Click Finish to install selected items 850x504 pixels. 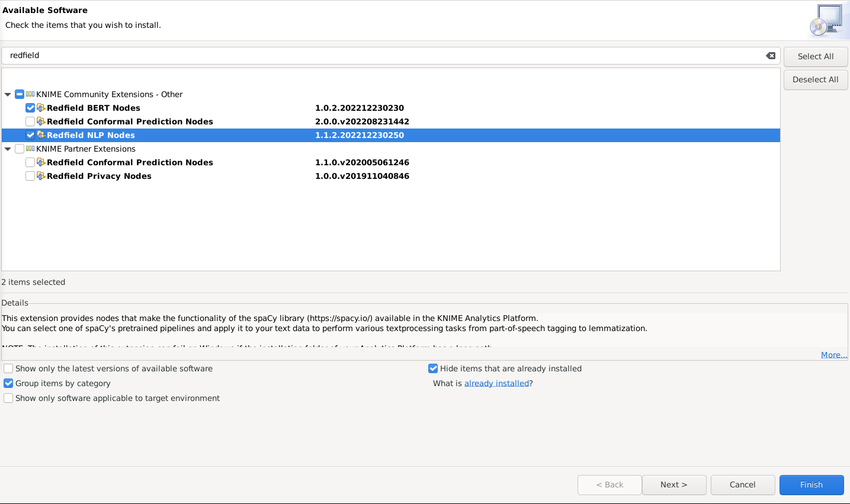tap(811, 484)
